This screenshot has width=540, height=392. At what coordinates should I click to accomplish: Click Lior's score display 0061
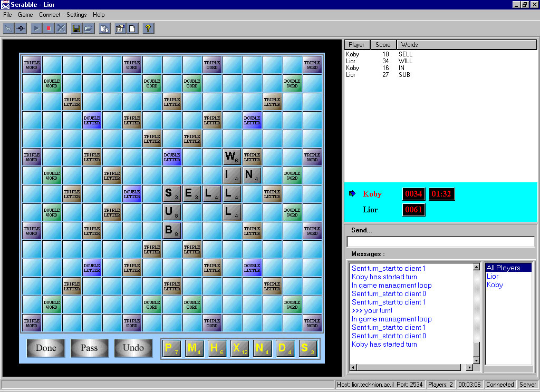click(x=413, y=210)
